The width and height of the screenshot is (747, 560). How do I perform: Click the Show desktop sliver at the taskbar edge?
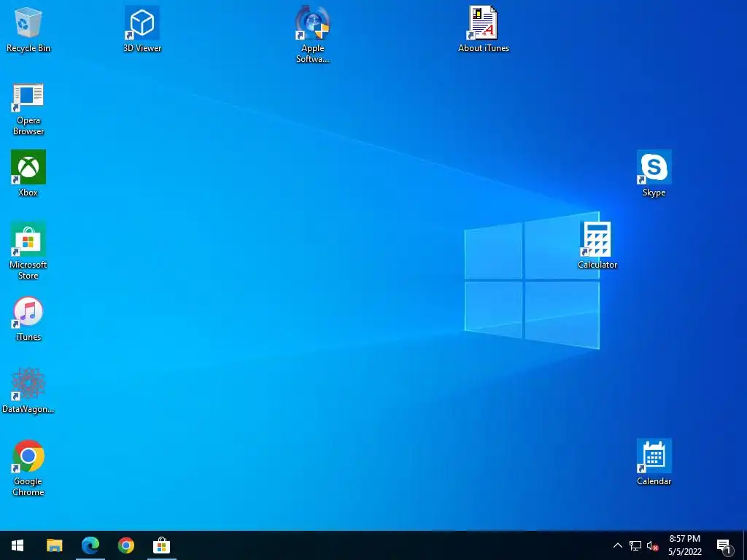[x=745, y=545]
